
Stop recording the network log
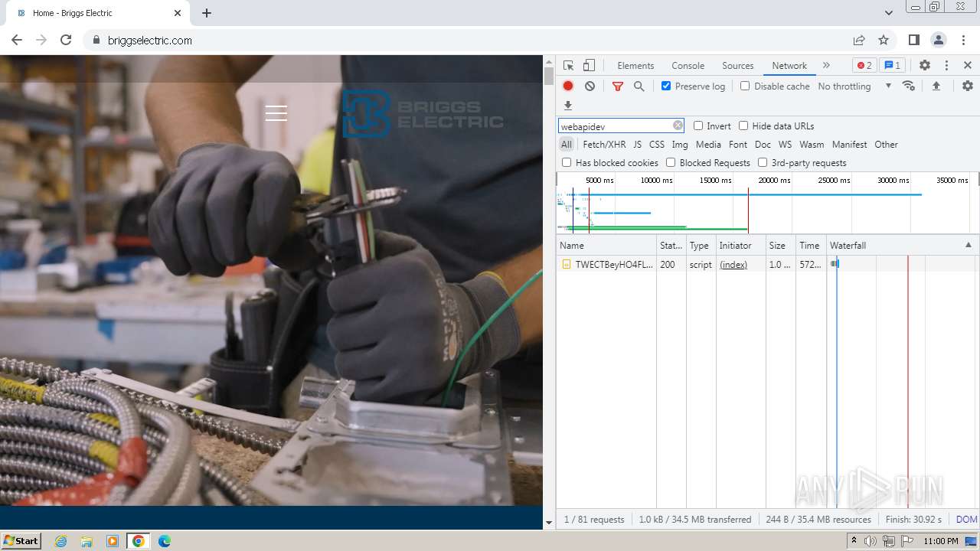point(568,86)
